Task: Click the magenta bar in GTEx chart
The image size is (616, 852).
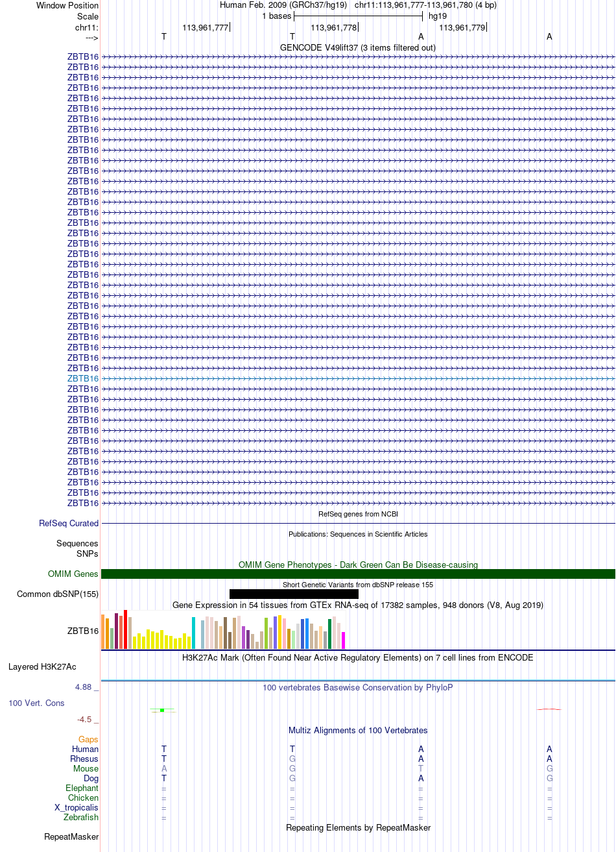Action: click(344, 640)
